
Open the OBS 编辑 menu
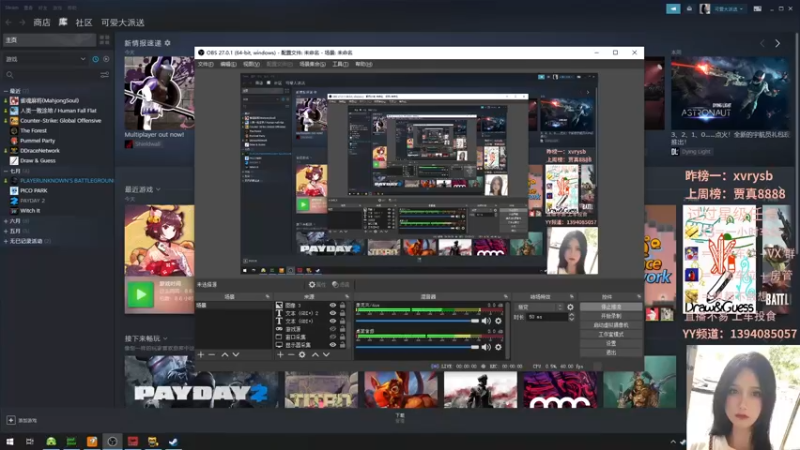(228, 64)
